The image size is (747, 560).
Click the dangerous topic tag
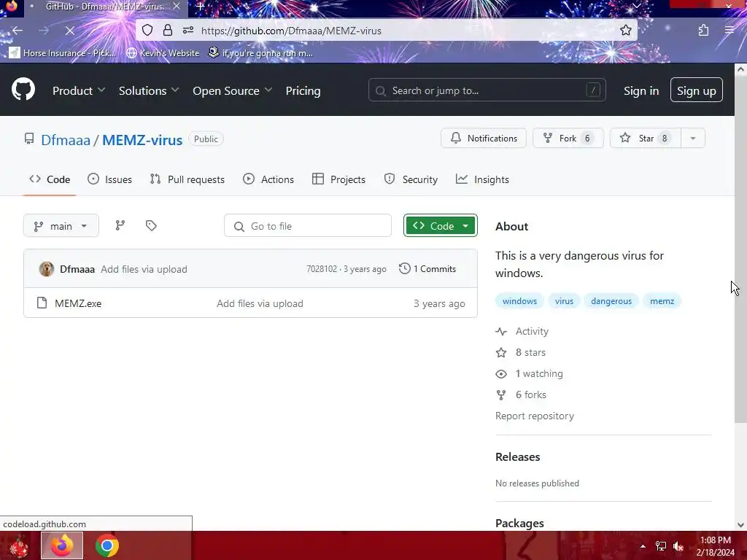pos(611,301)
